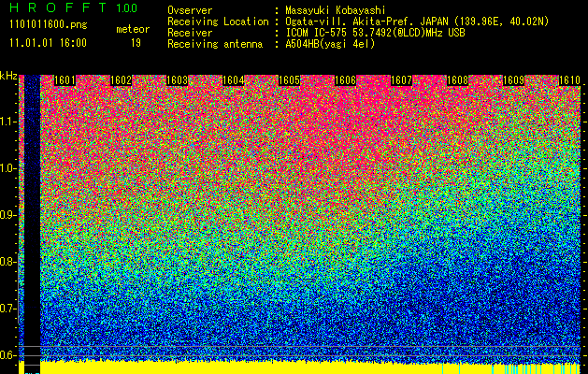Viewport: 588px width, 374px height.
Task: Click the 1608 time marker
Action: click(x=457, y=80)
